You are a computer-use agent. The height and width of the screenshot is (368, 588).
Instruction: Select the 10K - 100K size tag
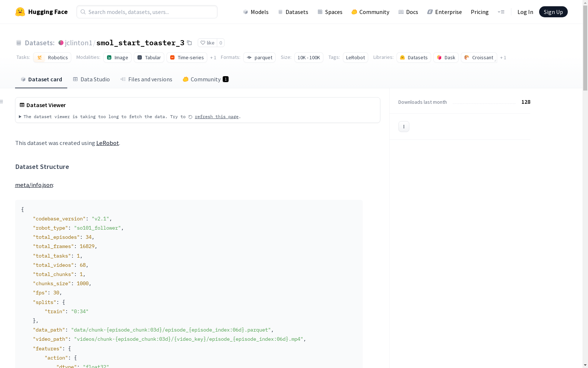point(309,57)
